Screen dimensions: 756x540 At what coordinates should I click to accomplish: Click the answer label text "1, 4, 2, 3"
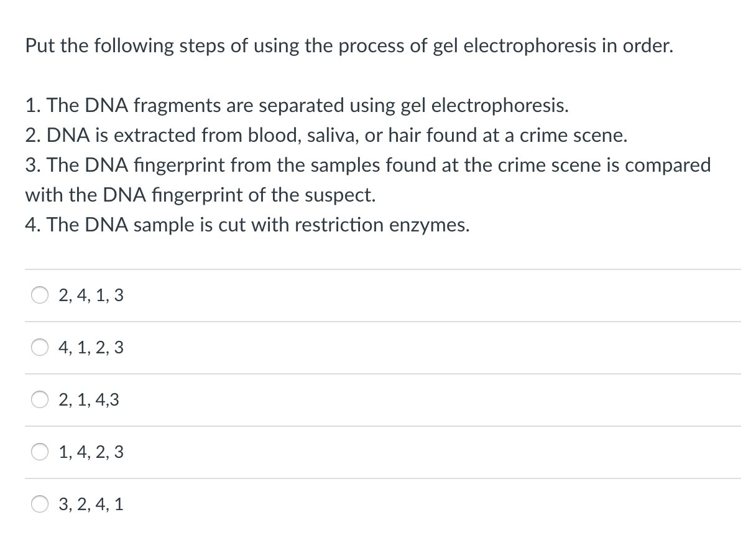click(91, 453)
